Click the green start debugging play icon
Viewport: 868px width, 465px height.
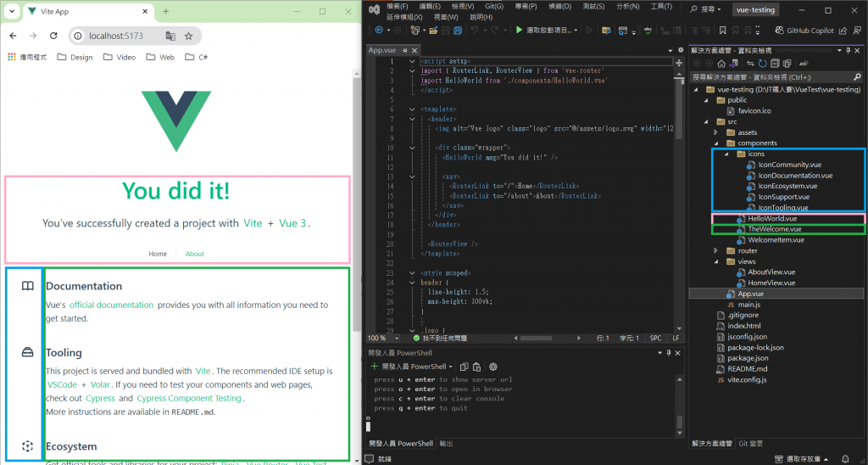[519, 30]
